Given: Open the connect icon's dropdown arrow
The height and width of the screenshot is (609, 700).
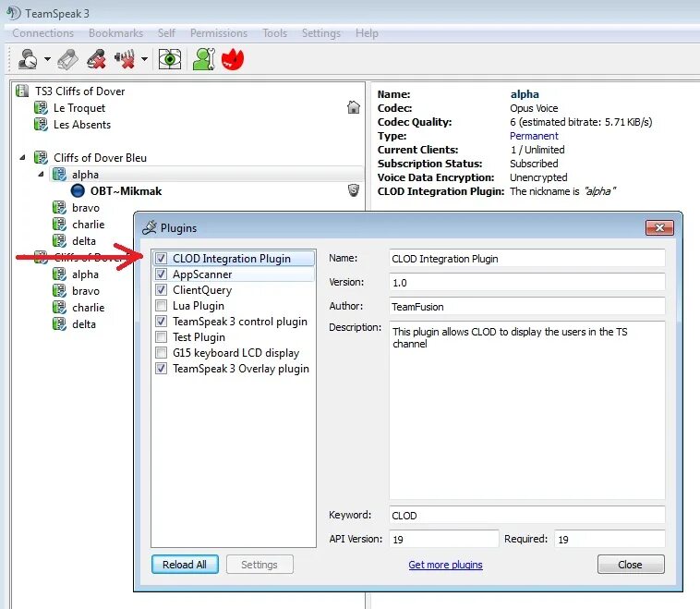Looking at the screenshot, I should click(47, 59).
